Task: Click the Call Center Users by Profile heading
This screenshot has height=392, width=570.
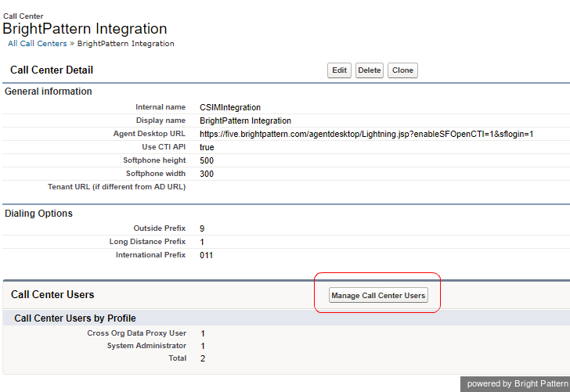Action: tap(75, 318)
